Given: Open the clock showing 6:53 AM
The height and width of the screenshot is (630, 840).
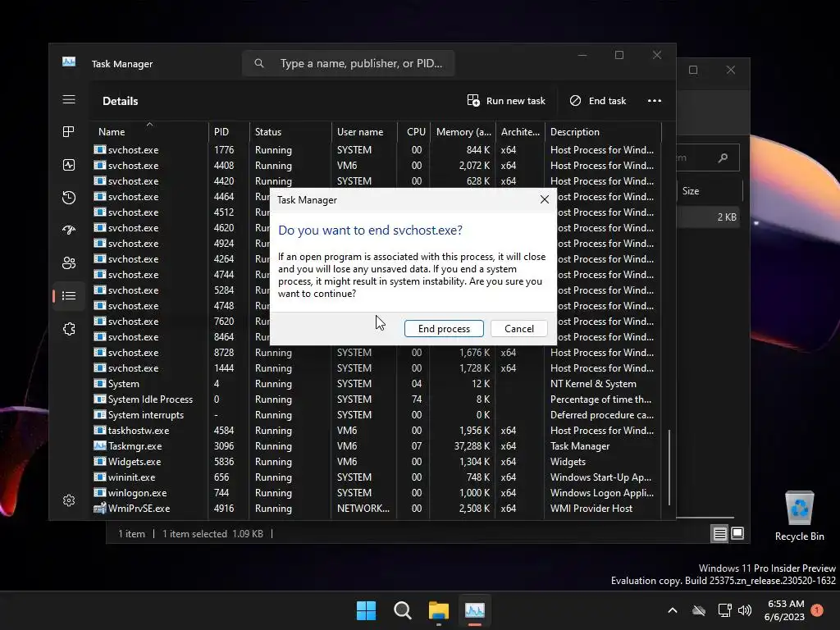Looking at the screenshot, I should point(785,610).
